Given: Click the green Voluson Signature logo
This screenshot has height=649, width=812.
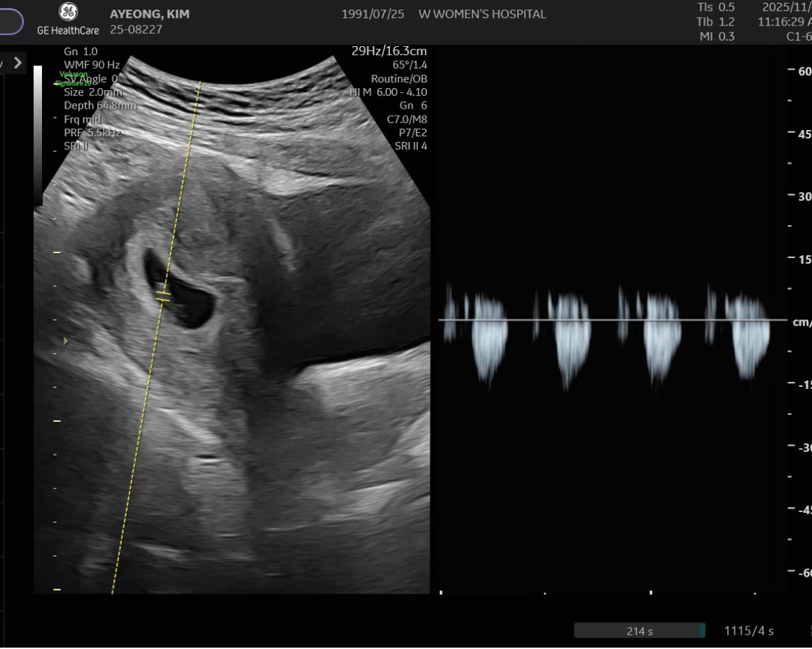Looking at the screenshot, I should (74, 78).
